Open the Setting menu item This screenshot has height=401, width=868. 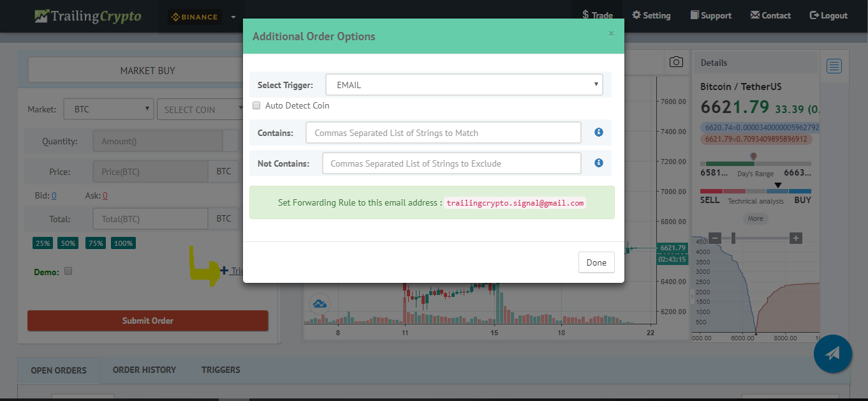click(651, 15)
